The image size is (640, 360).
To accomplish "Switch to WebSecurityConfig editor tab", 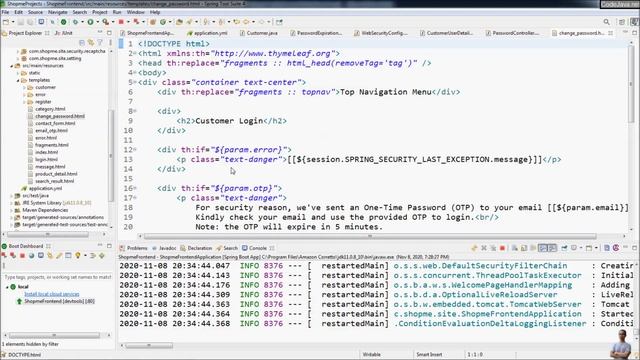I will click(x=380, y=33).
